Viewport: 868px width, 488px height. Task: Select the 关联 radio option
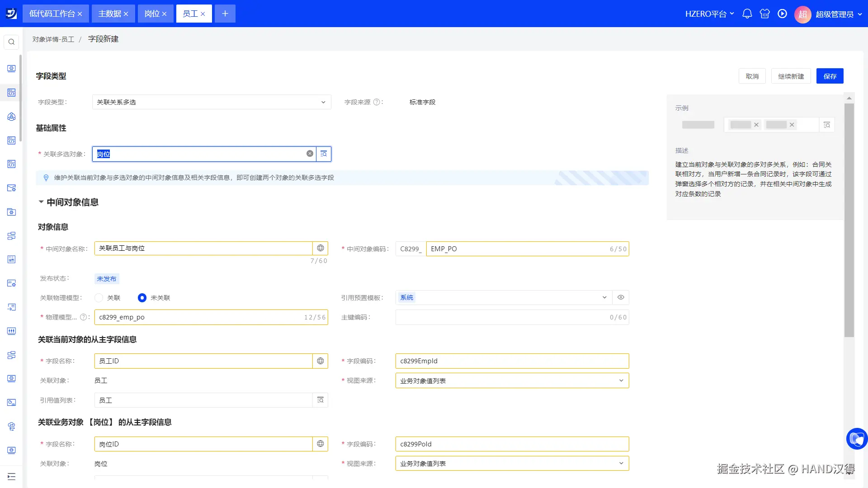[x=99, y=298]
